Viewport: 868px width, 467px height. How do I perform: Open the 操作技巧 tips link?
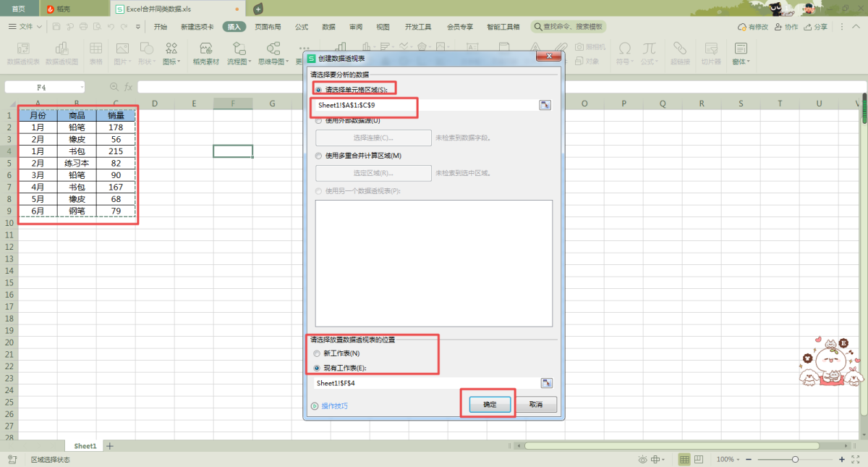(334, 406)
